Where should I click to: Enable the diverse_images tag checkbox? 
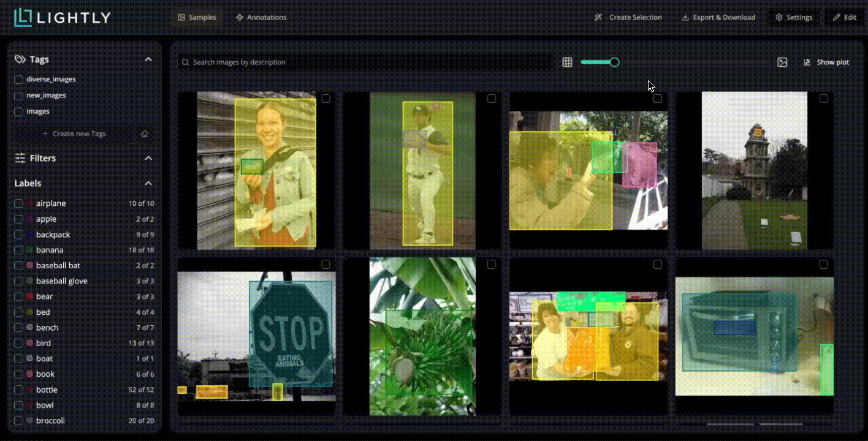click(18, 79)
